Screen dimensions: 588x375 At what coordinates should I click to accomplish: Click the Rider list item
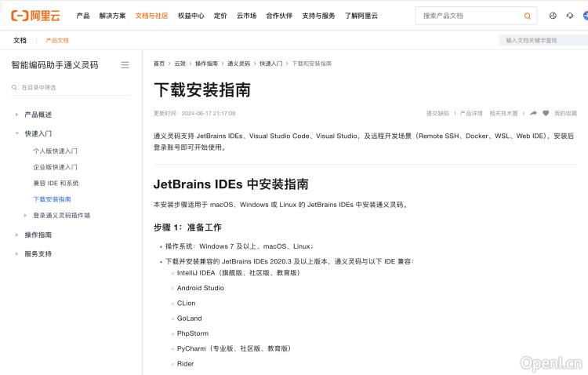185,364
